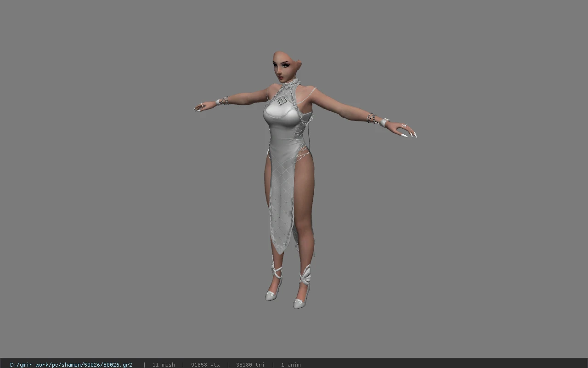The height and width of the screenshot is (368, 588).
Task: Click the '35180 tri' triangle count
Action: [x=250, y=365]
